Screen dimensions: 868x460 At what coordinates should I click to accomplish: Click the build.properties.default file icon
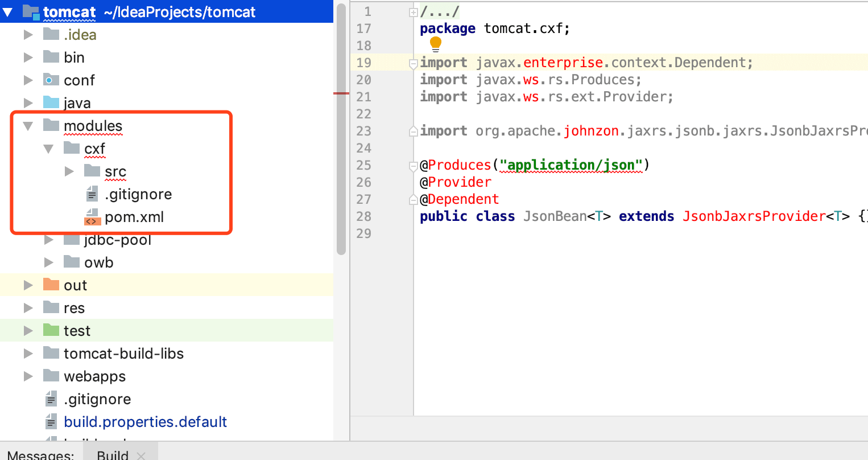[51, 422]
